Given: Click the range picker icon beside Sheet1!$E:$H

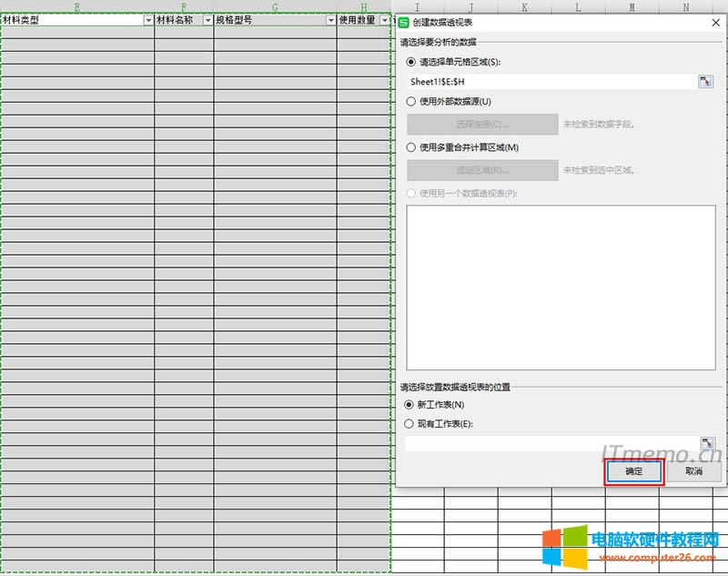Looking at the screenshot, I should (705, 82).
